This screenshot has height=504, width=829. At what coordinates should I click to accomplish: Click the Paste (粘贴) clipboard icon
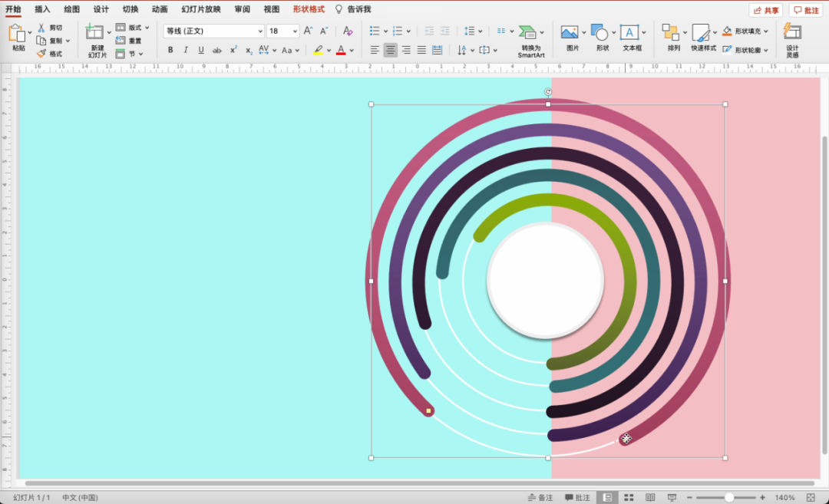[x=17, y=34]
